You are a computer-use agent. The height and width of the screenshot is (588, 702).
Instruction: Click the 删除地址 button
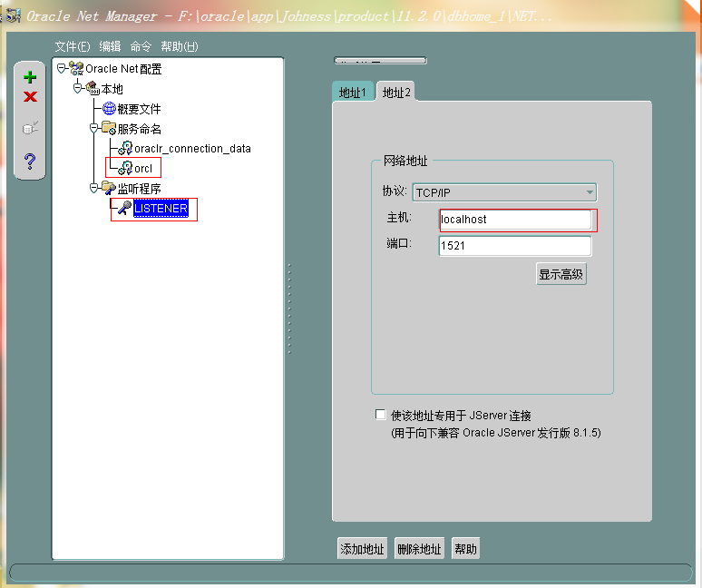pos(419,549)
